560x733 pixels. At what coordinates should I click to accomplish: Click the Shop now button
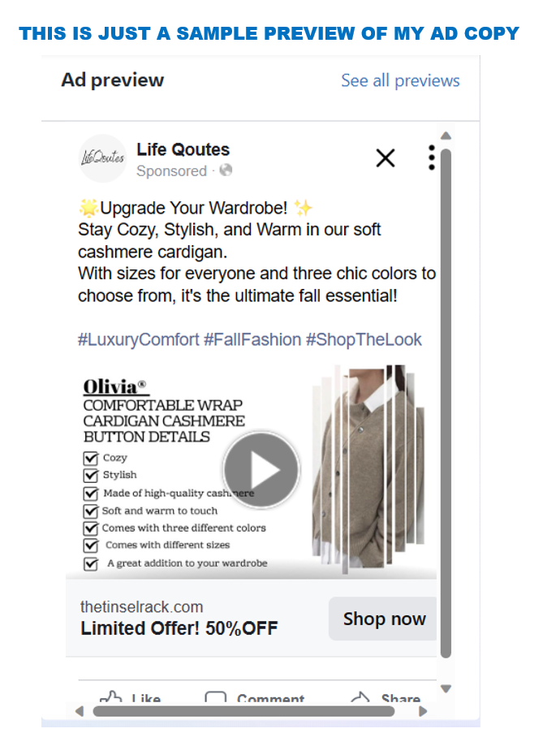pos(382,619)
